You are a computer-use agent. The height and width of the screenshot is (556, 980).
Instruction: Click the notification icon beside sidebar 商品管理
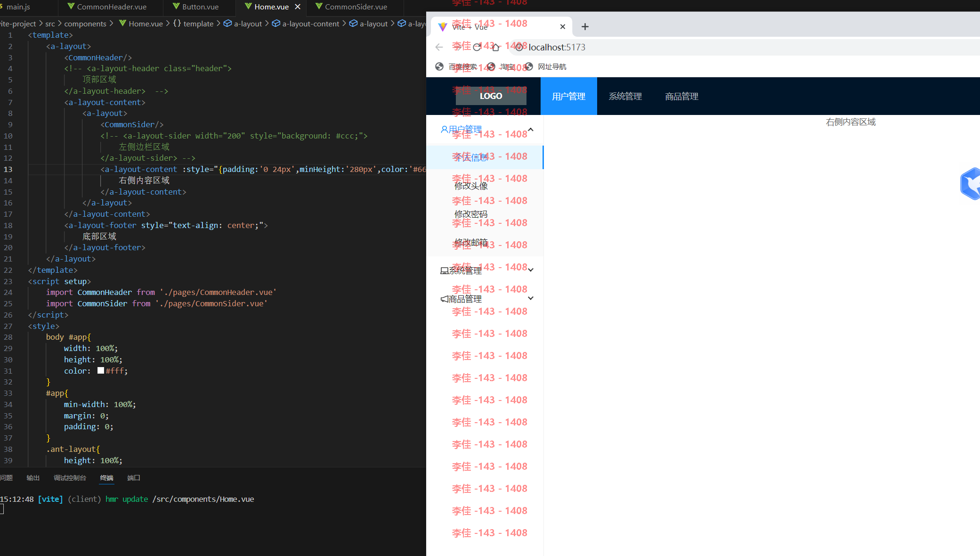click(444, 299)
